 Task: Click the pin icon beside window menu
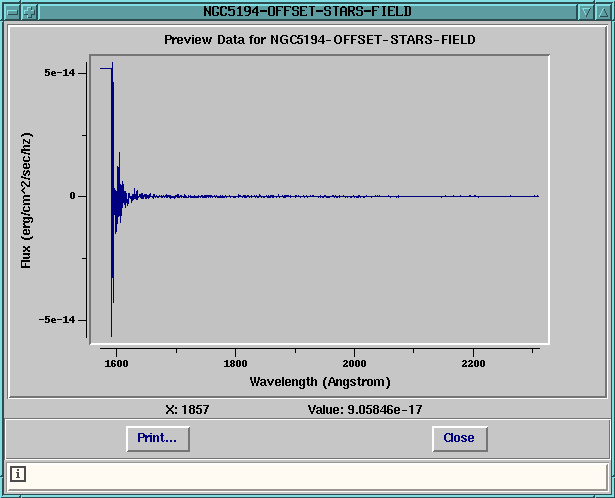29,10
